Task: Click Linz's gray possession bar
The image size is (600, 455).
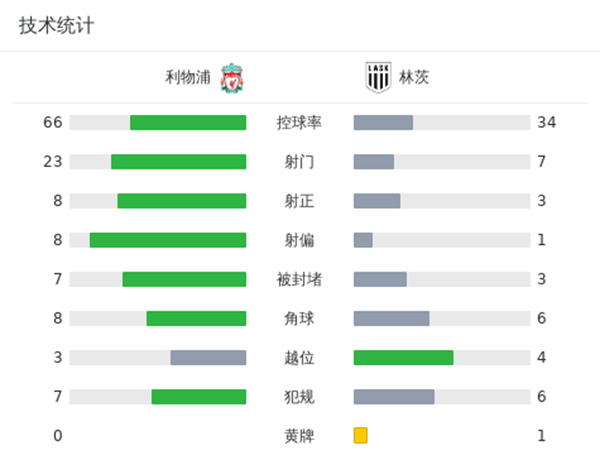Action: coord(383,123)
